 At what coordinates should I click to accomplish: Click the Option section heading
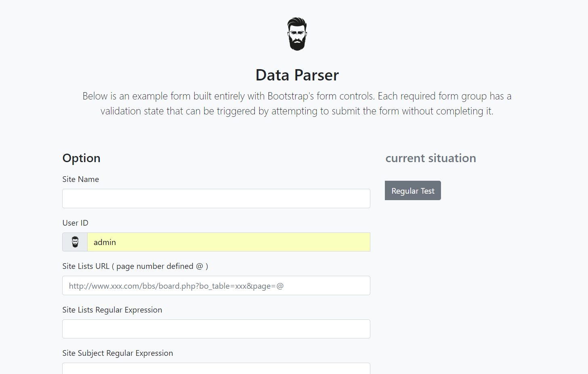coord(82,158)
